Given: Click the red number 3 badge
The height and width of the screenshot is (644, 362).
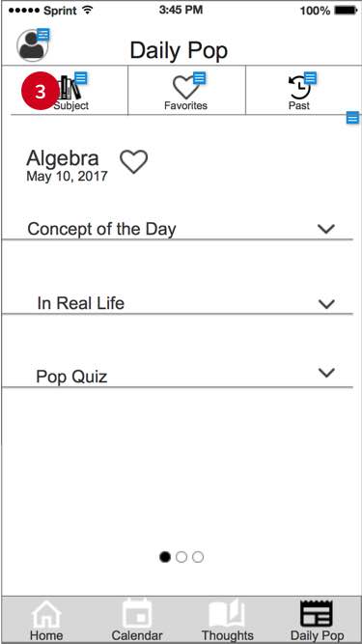Looking at the screenshot, I should [40, 92].
